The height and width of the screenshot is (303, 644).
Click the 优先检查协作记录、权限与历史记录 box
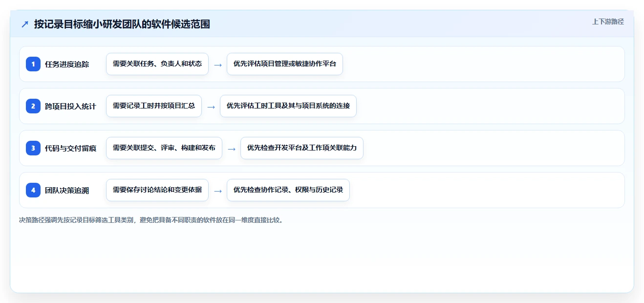tap(288, 190)
